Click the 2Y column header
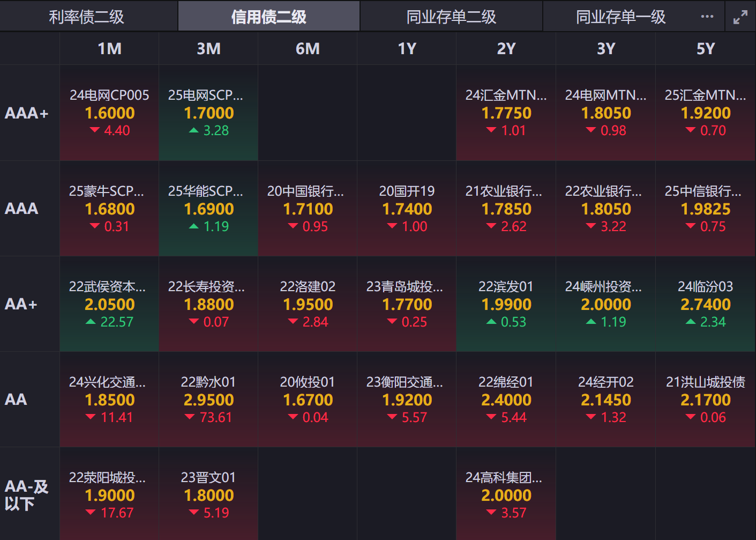Image resolution: width=756 pixels, height=540 pixels. pos(506,49)
